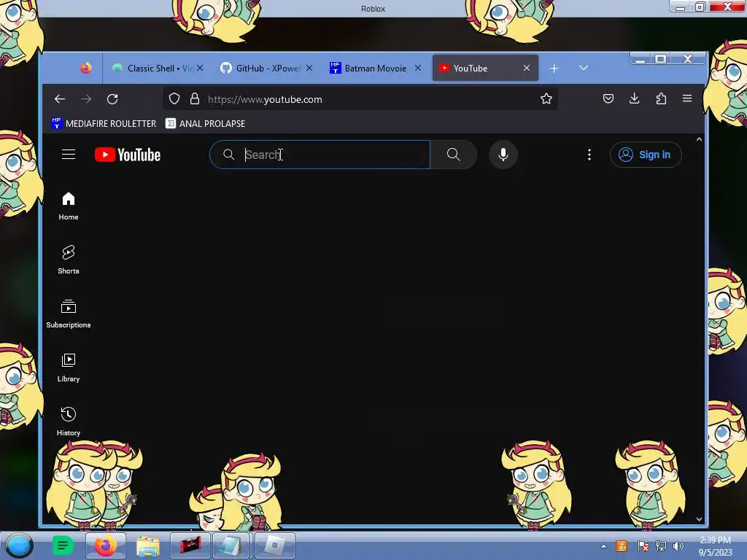Open File Explorer from taskbar
747x560 pixels.
[x=147, y=545]
